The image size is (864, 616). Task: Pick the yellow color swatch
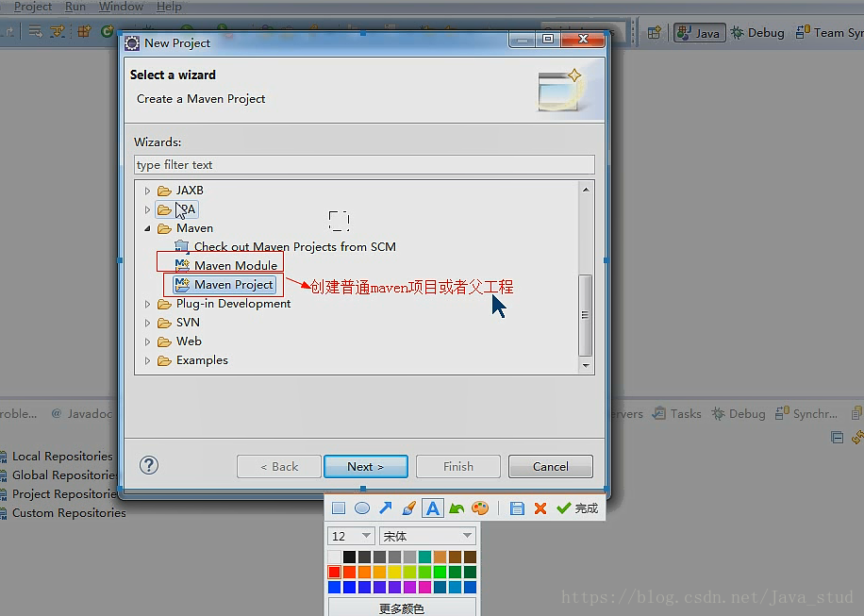pos(394,572)
